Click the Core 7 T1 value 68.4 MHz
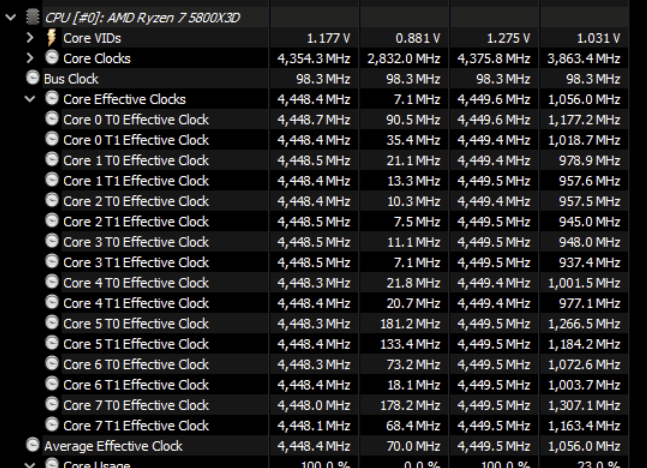This screenshot has height=468, width=647. point(413,426)
